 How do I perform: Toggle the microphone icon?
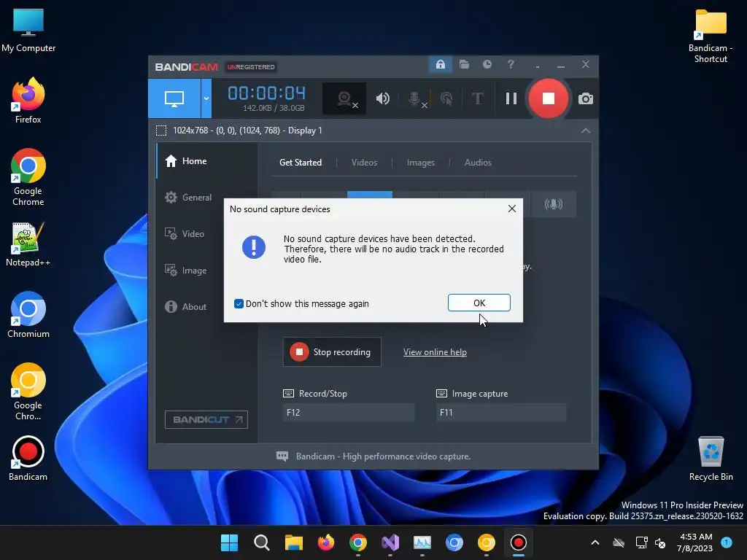[x=415, y=98]
